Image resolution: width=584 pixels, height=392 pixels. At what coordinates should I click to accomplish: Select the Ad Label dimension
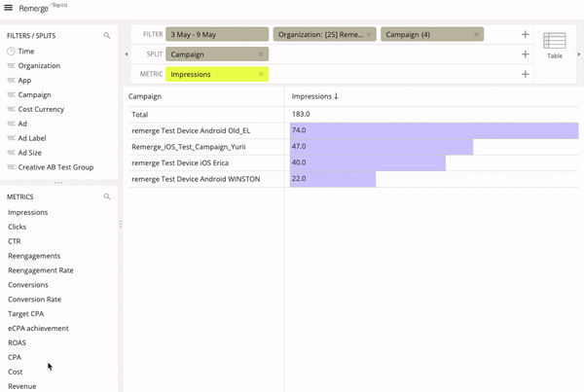[x=32, y=138]
